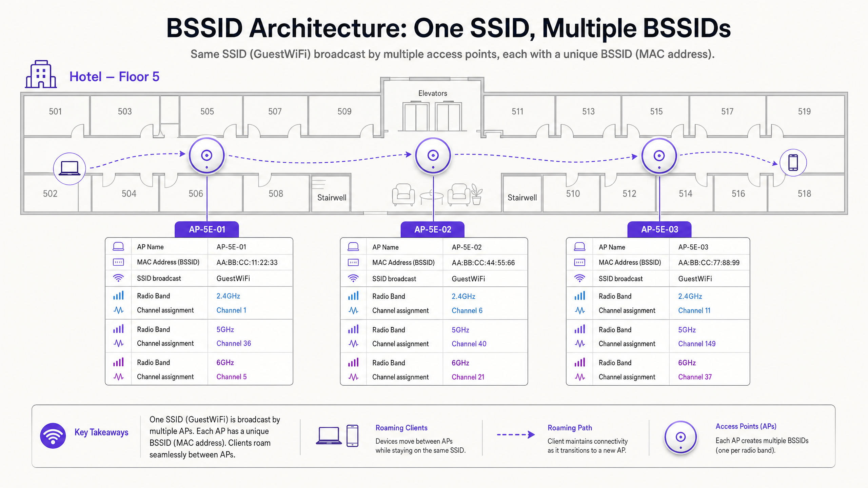Click SSID wifi icon in AP-5E-02 table
868x488 pixels.
click(x=353, y=279)
